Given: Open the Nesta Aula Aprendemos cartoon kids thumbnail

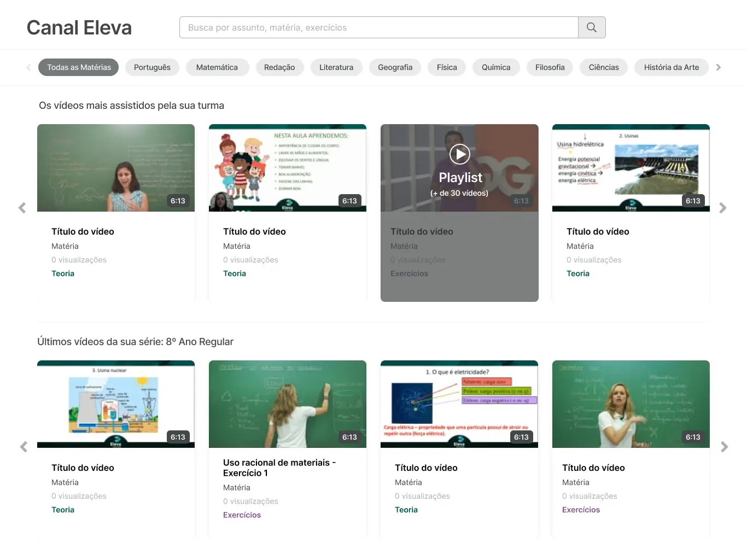Looking at the screenshot, I should tap(288, 168).
